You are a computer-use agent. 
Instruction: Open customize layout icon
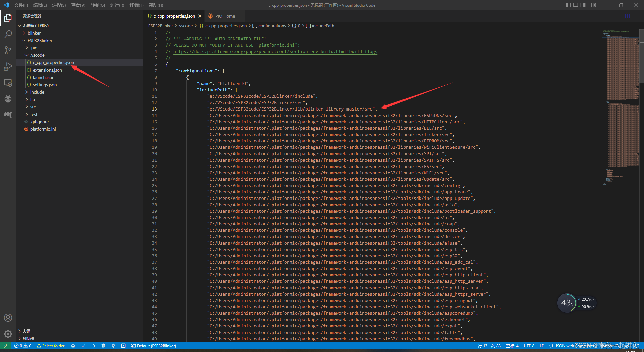[x=594, y=5]
